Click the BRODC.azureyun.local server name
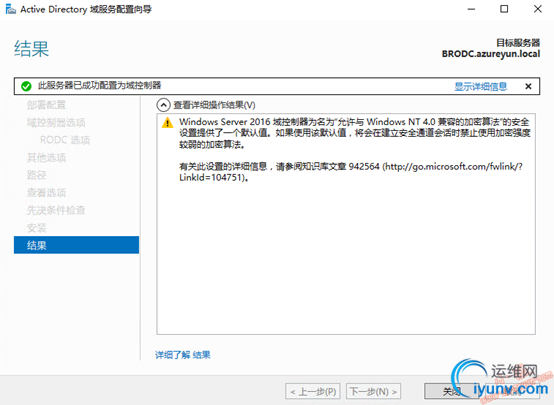 tap(491, 54)
